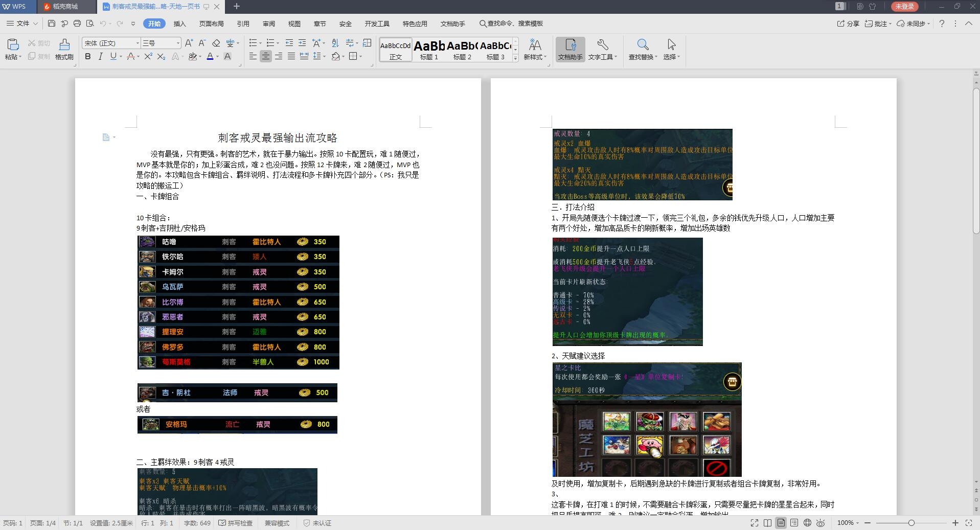Expand bullet list dropdown arrow

point(260,43)
